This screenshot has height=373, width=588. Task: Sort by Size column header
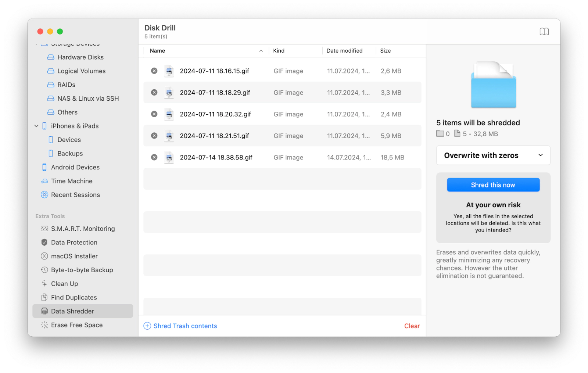(x=385, y=51)
